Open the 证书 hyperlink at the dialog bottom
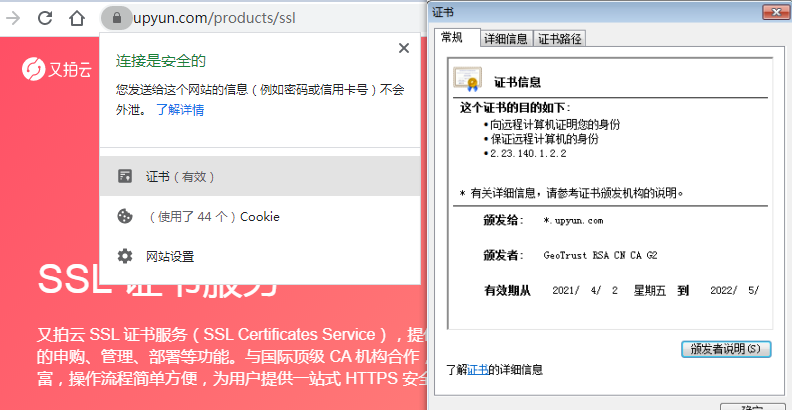 coord(478,370)
